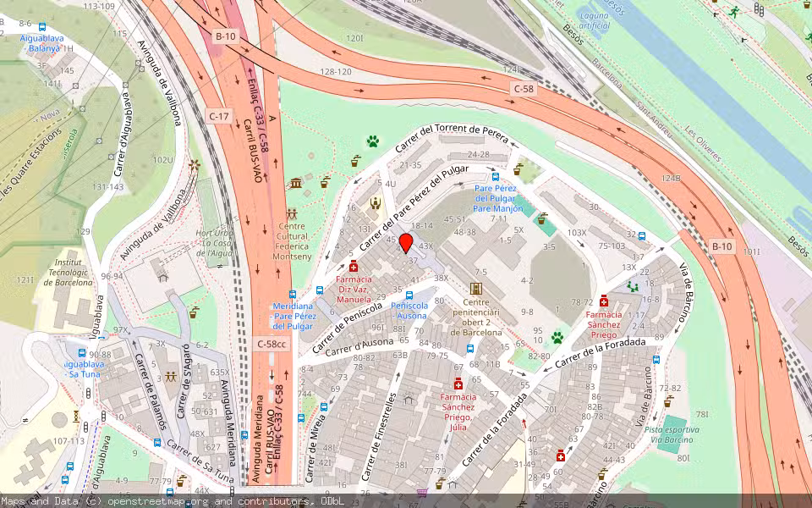
Task: Click the bus stop icon near Peñíscola - Ausona
Action: [409, 295]
